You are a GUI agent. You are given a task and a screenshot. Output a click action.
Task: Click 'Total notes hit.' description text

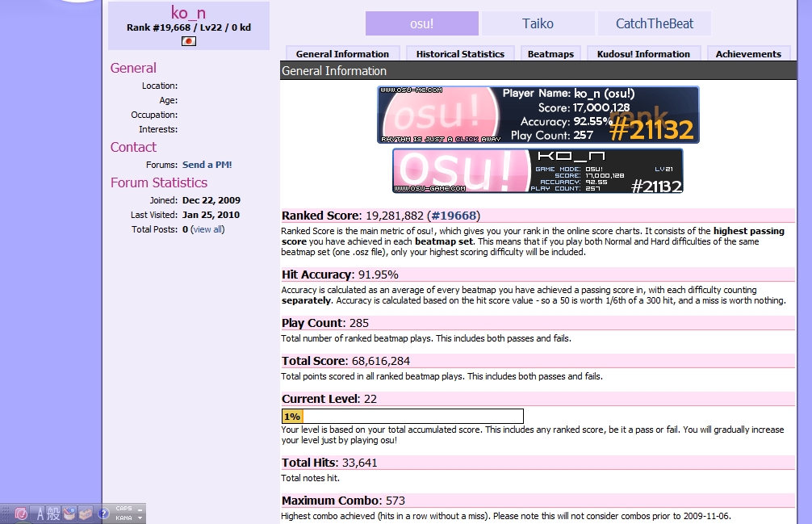(x=310, y=478)
